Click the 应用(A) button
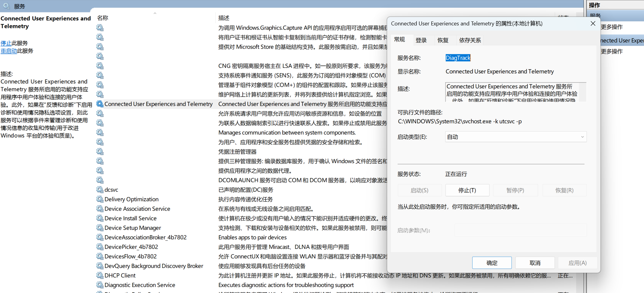 pos(577,263)
